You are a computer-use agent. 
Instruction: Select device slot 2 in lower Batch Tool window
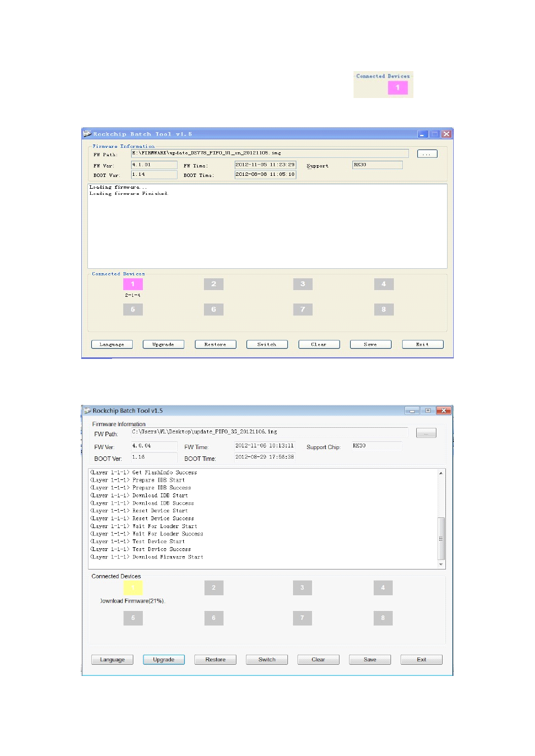point(213,587)
